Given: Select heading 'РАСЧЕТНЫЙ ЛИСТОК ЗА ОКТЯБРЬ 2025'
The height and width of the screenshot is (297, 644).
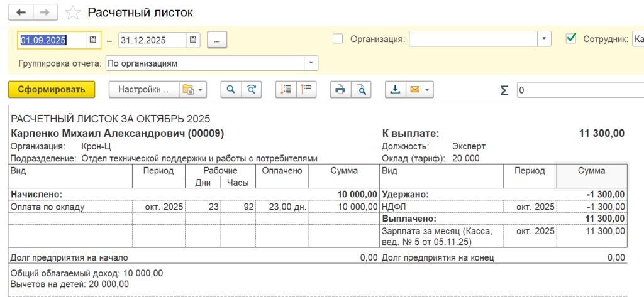Looking at the screenshot, I should pyautogui.click(x=110, y=119).
